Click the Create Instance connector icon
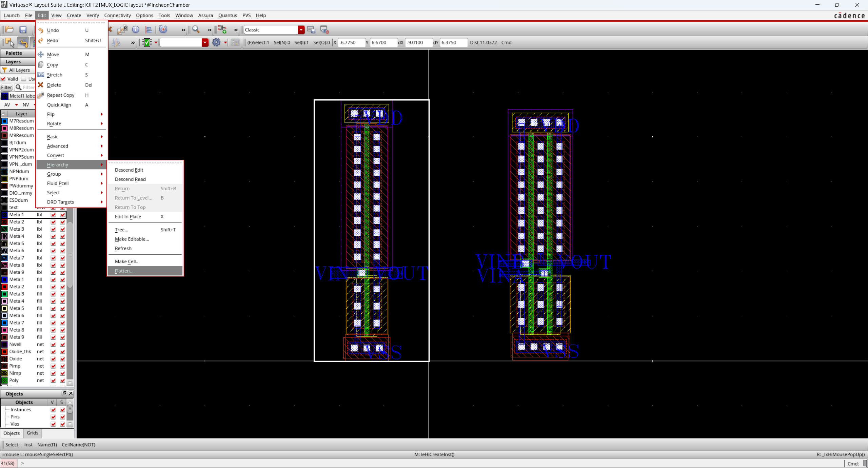The height and width of the screenshot is (468, 868). (x=222, y=30)
